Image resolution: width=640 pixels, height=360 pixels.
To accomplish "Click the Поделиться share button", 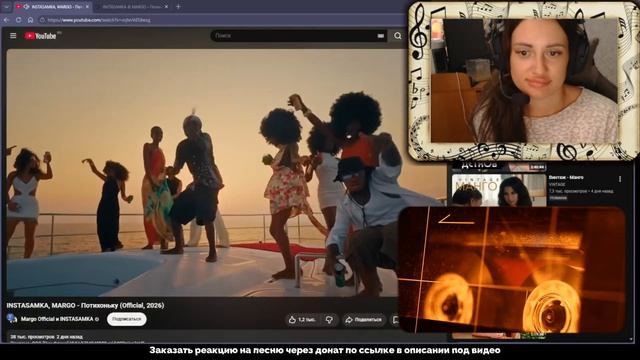I will pos(363,320).
